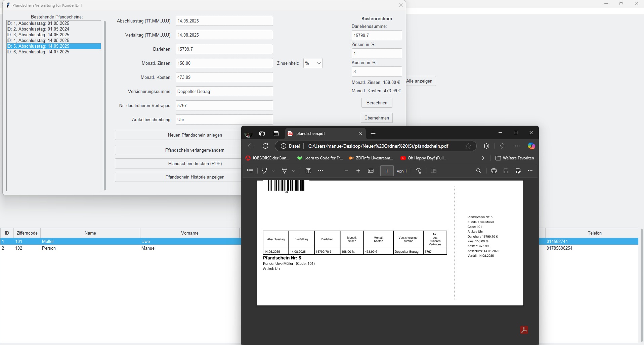Click the Übernehmen button

coord(377,118)
